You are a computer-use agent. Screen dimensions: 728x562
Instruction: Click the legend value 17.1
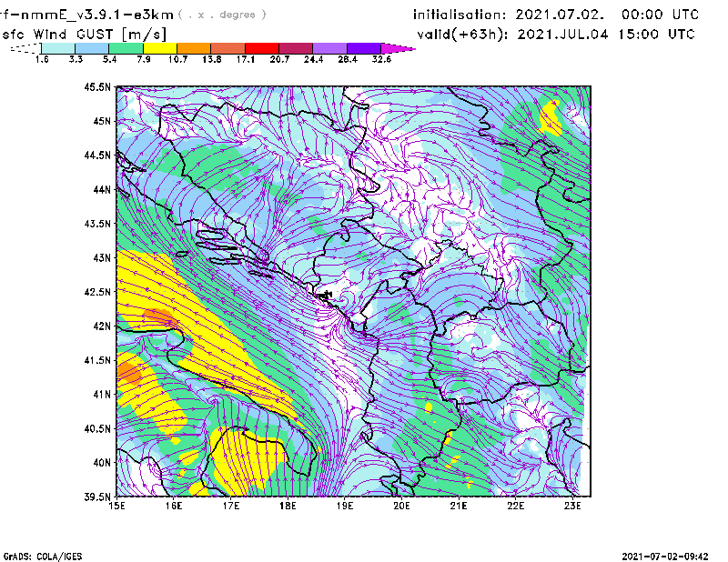click(246, 59)
